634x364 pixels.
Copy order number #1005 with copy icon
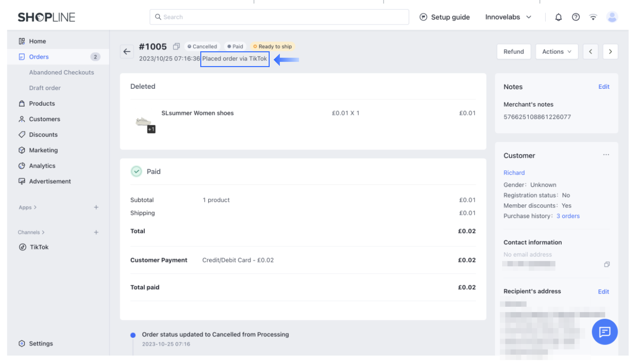pyautogui.click(x=176, y=46)
